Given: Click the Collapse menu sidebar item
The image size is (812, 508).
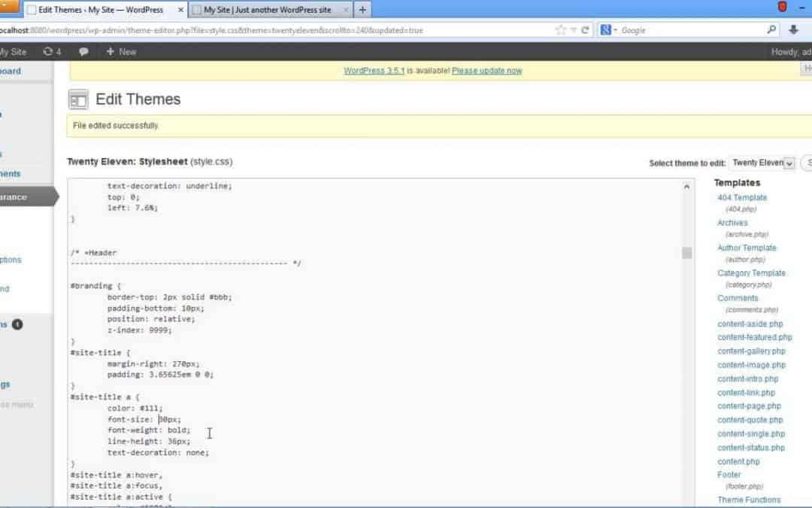Looking at the screenshot, I should click(x=17, y=404).
